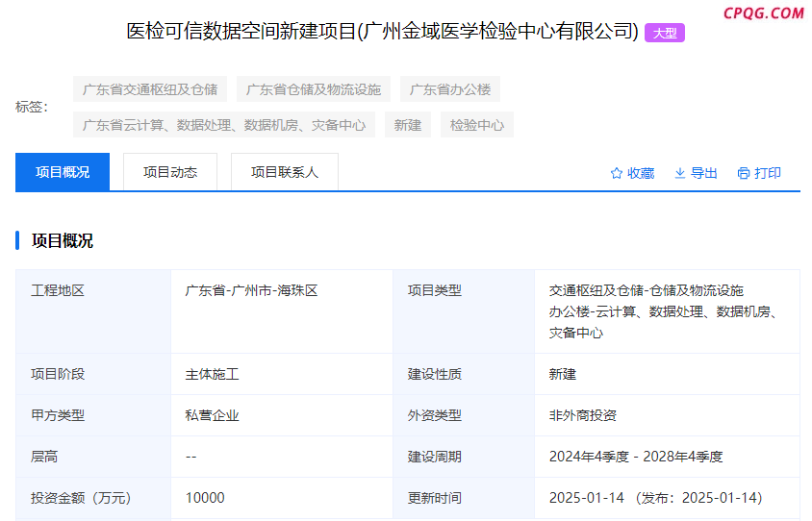
Task: Open the 项目概况 tab
Action: click(x=63, y=172)
